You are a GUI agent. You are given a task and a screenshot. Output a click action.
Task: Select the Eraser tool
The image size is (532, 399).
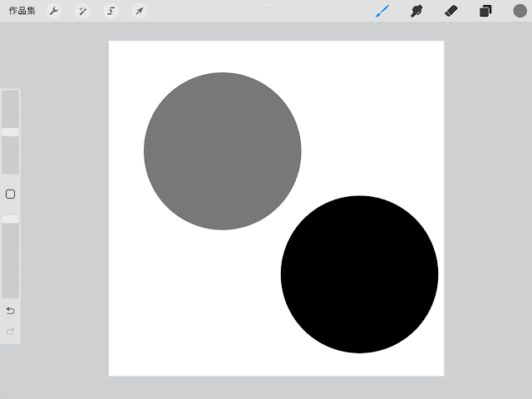pos(451,11)
